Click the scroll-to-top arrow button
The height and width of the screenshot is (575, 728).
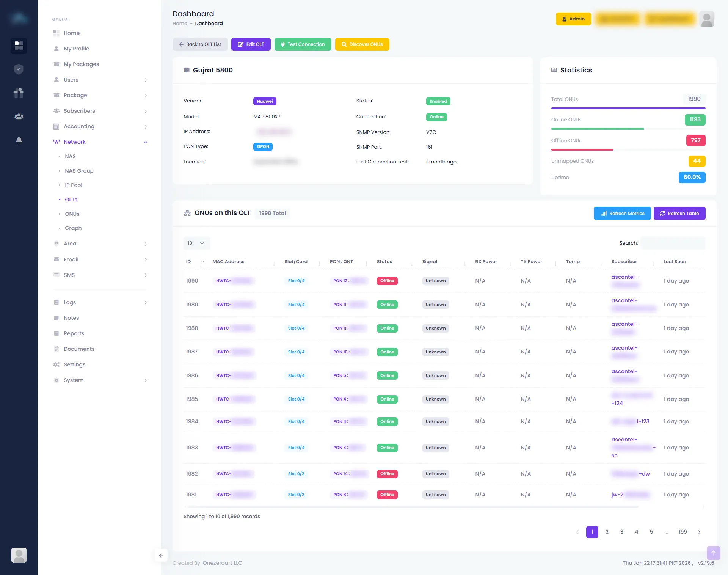coord(713,553)
